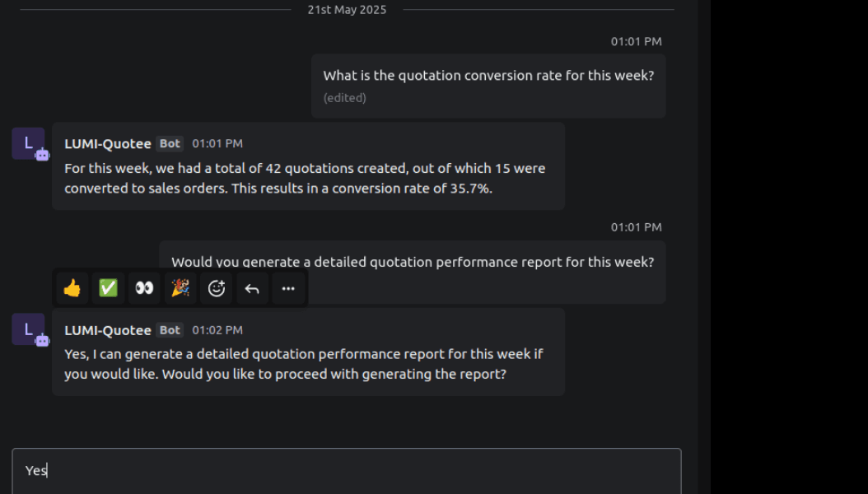React with the party popper emoji
The height and width of the screenshot is (494, 868).
pyautogui.click(x=180, y=288)
